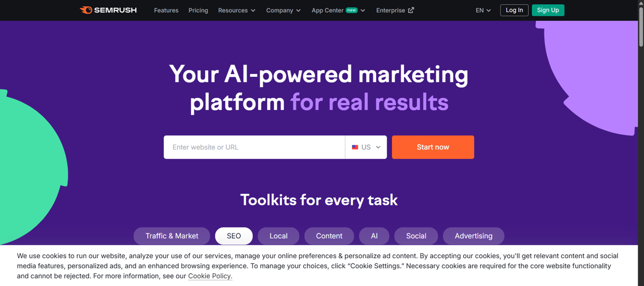644x286 pixels.
Task: Click the Enter website or URL field
Action: (254, 147)
